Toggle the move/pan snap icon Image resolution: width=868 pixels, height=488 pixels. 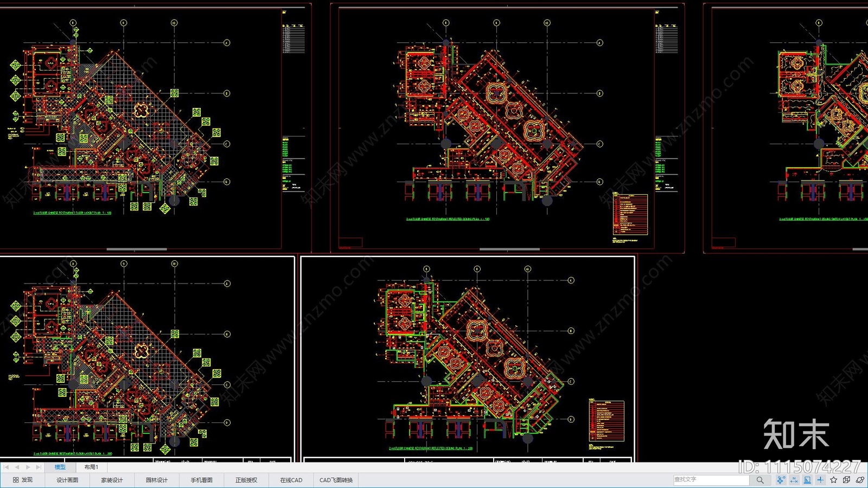[781, 480]
